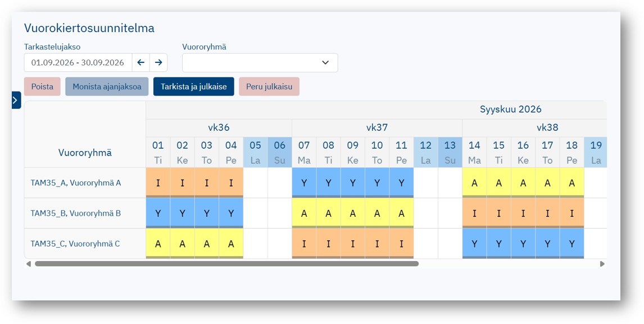Select day 07 Ma column header
This screenshot has height=324, width=644.
coord(304,152)
